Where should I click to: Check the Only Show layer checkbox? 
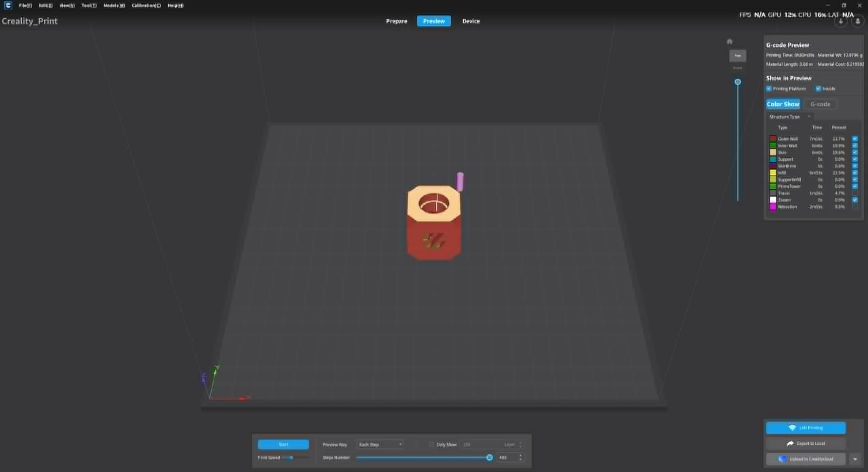click(431, 444)
